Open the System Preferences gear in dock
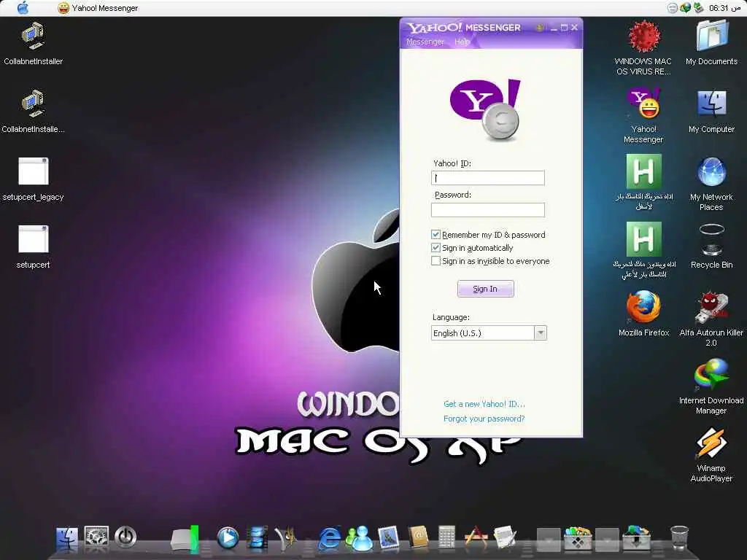The width and height of the screenshot is (747, 560). (x=96, y=537)
